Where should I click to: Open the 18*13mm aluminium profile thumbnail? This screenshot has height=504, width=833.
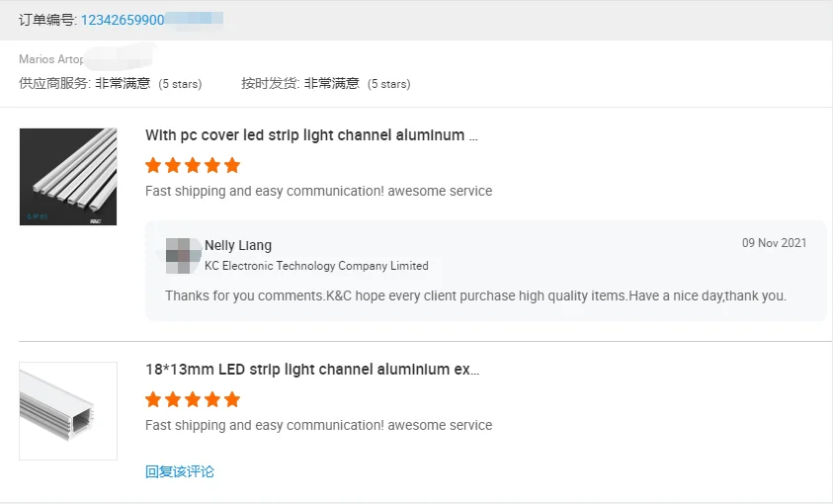[x=68, y=411]
